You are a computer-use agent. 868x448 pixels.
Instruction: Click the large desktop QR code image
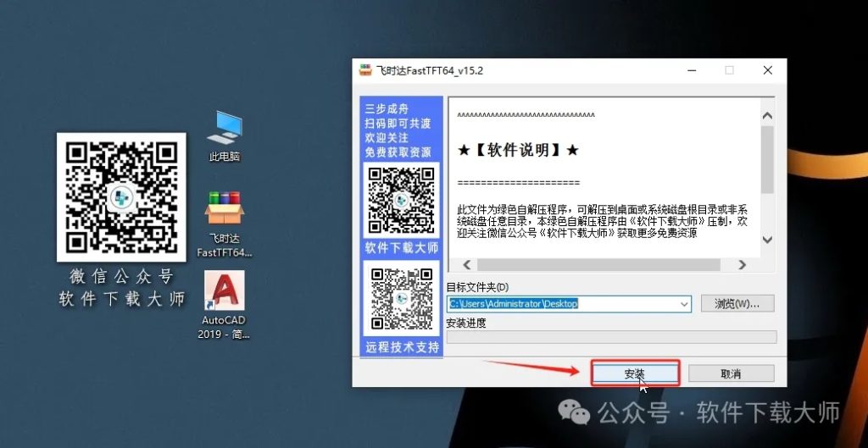click(121, 197)
